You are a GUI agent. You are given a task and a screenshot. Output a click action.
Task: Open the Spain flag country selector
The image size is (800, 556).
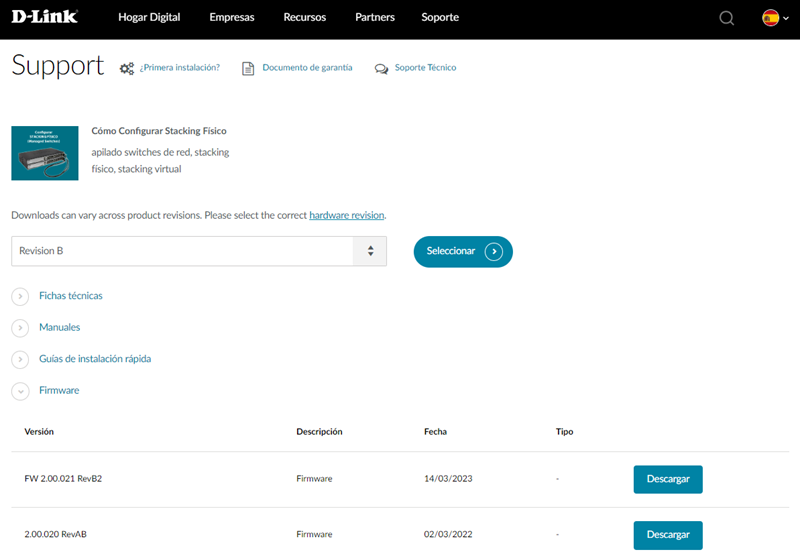775,18
